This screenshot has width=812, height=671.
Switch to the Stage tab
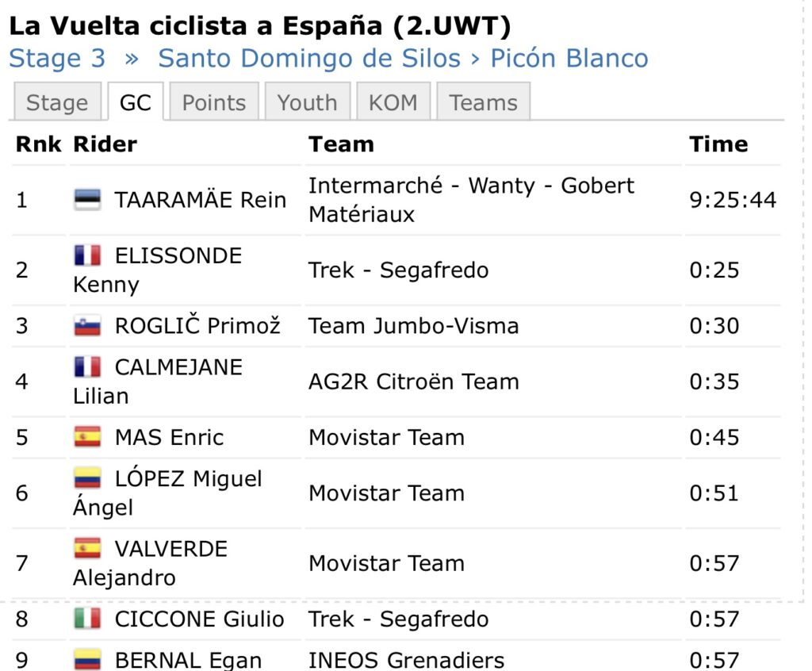(x=57, y=102)
